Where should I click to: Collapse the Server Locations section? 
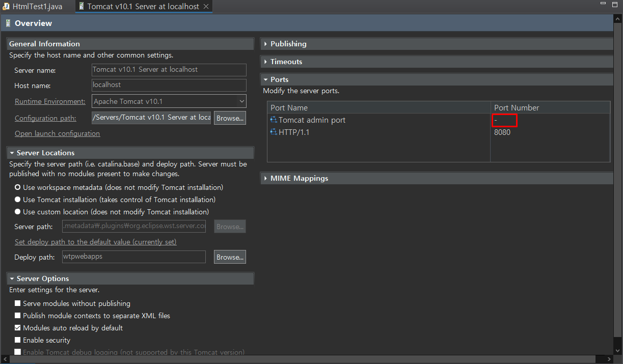pos(12,153)
